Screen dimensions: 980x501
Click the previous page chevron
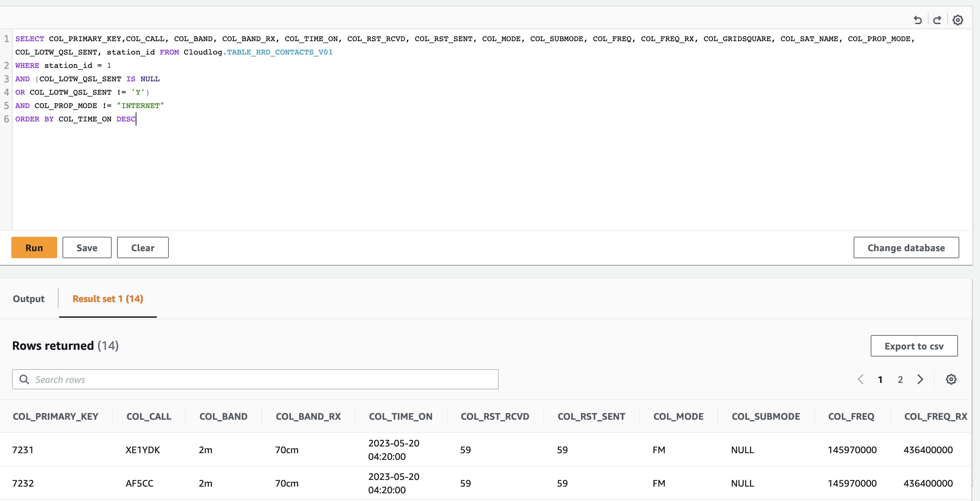[861, 379]
